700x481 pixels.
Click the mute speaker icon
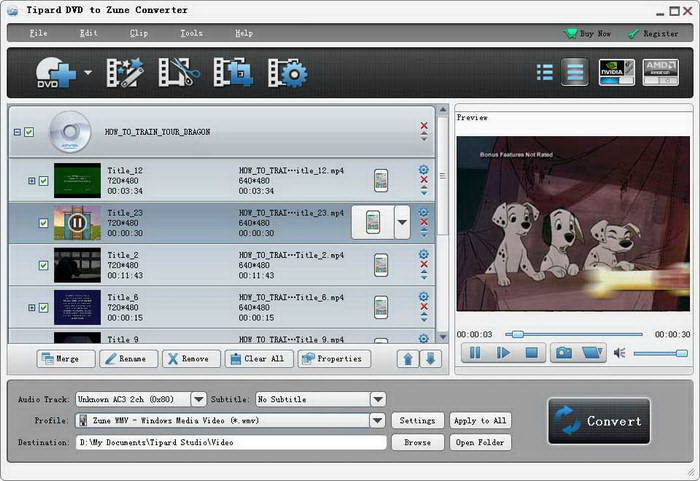click(619, 353)
